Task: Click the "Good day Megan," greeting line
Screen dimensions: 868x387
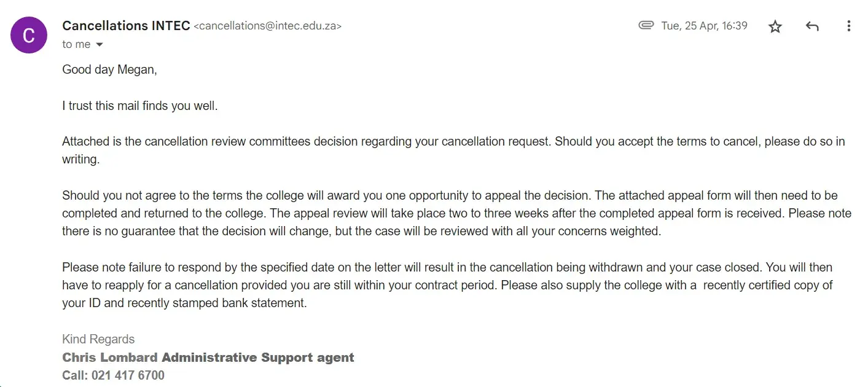Action: coord(109,70)
